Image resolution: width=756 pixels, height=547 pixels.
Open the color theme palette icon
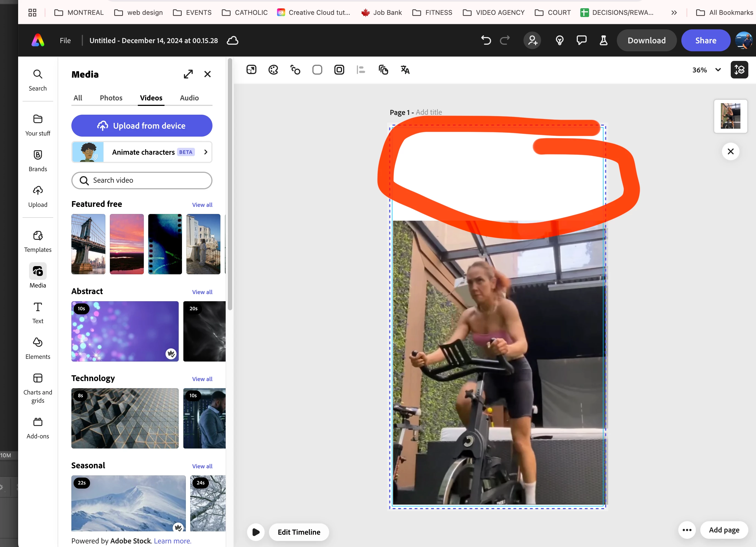click(273, 70)
